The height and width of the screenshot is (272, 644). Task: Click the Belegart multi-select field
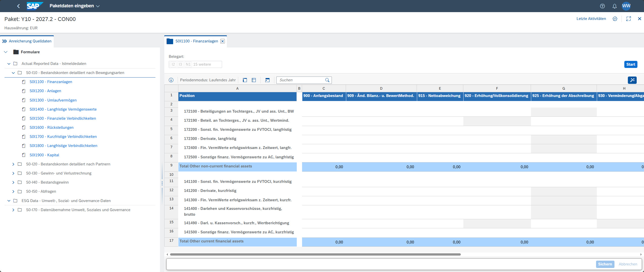click(195, 64)
